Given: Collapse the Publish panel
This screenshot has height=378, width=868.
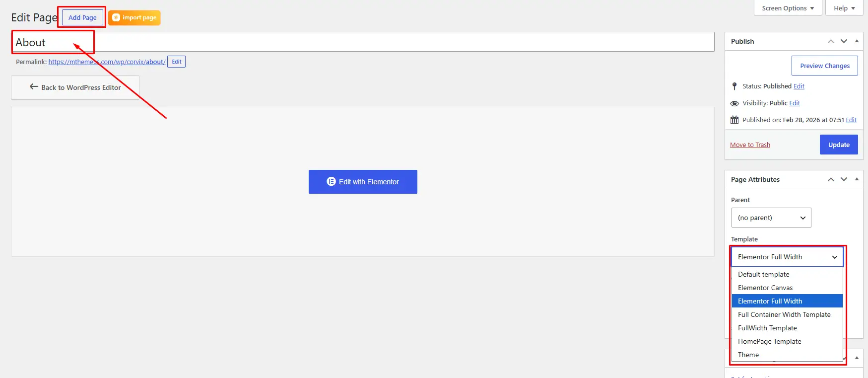Looking at the screenshot, I should click(x=857, y=41).
